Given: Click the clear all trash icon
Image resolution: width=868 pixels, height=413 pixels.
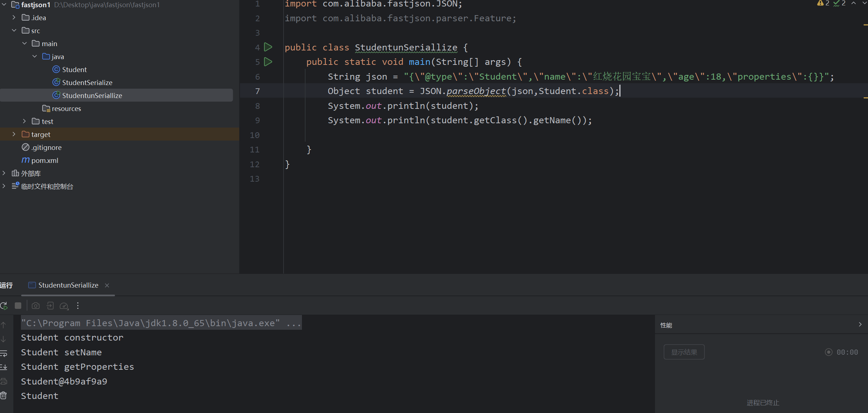Looking at the screenshot, I should click(4, 395).
